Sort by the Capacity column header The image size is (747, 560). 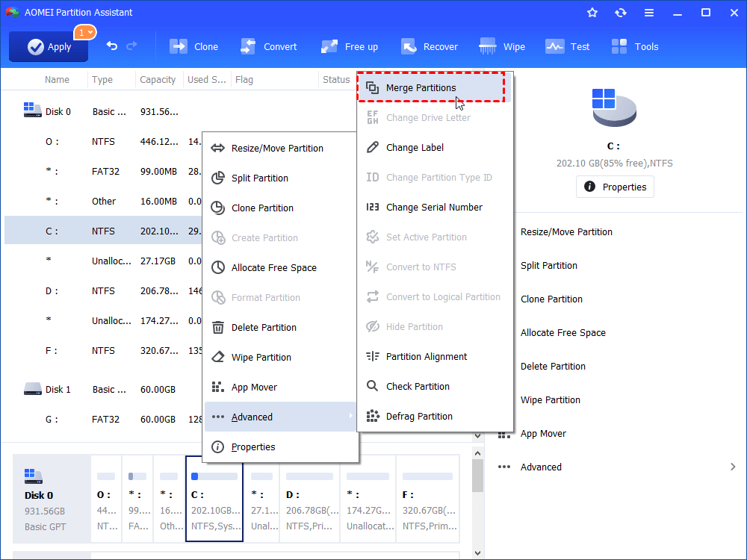click(x=158, y=80)
